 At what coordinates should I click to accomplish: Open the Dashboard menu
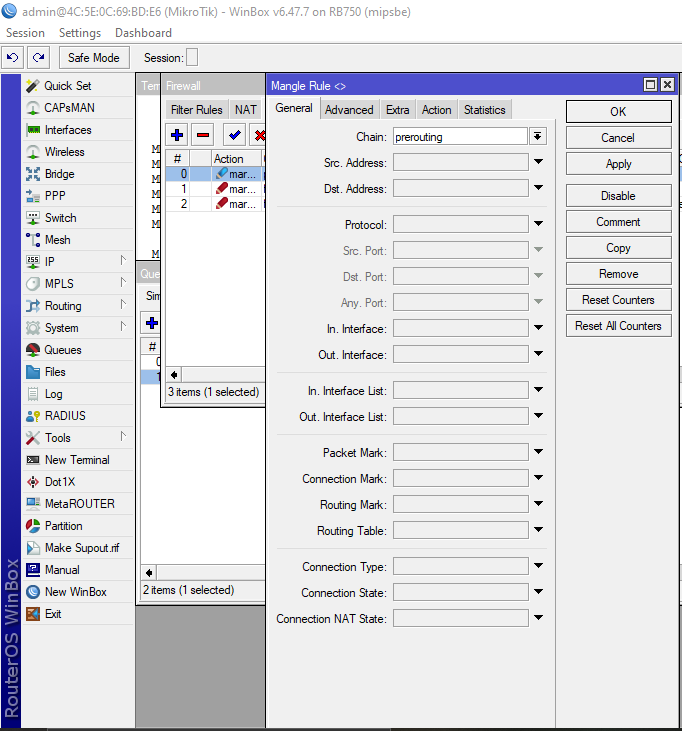click(143, 33)
